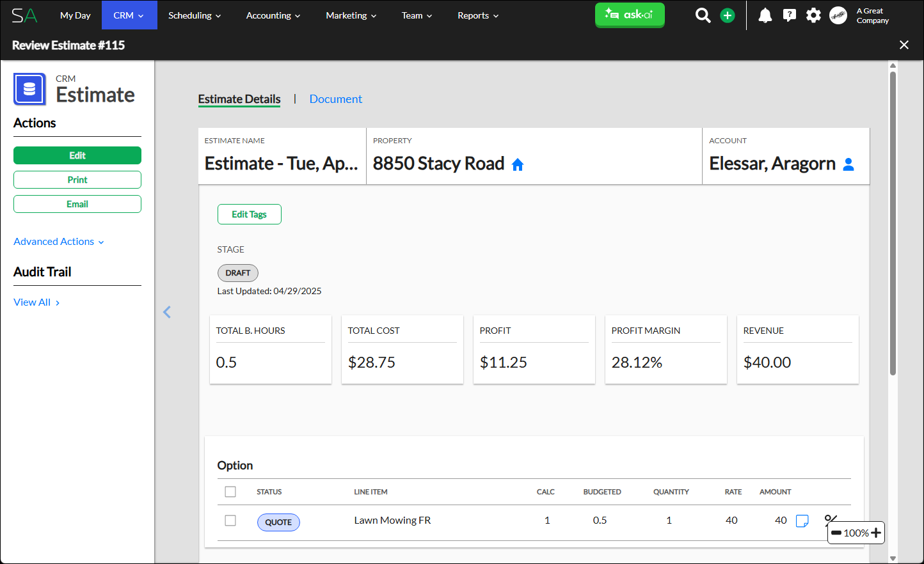Click the DRAFT stage badge

[238, 273]
